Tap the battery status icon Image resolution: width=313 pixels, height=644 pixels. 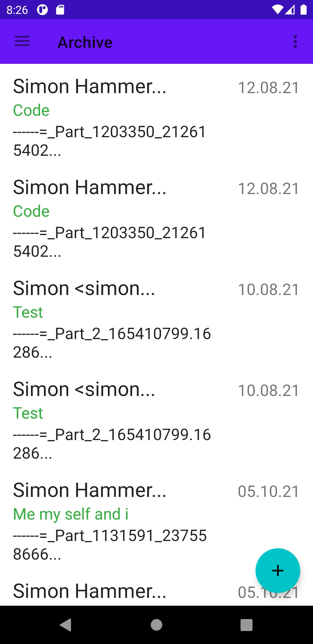(303, 10)
